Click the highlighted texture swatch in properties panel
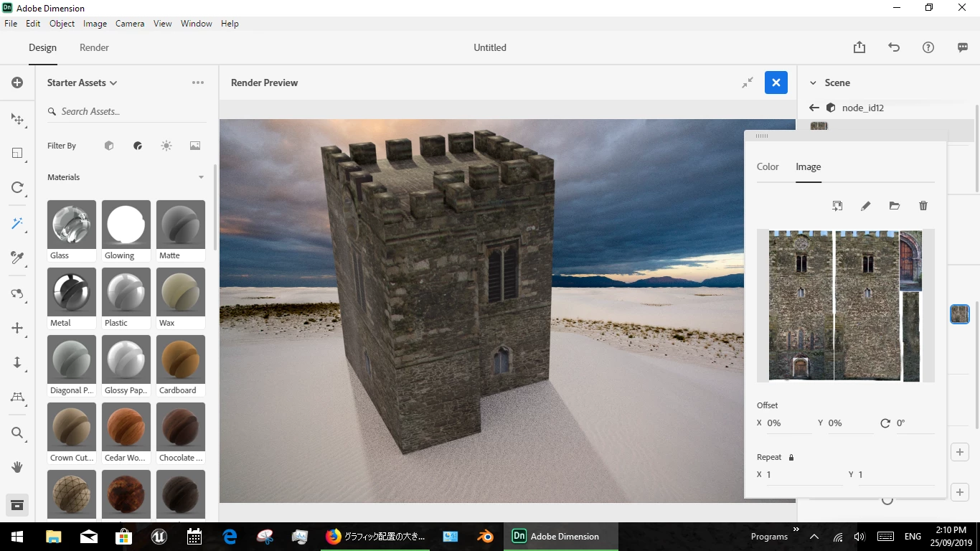The width and height of the screenshot is (980, 551). 960,314
